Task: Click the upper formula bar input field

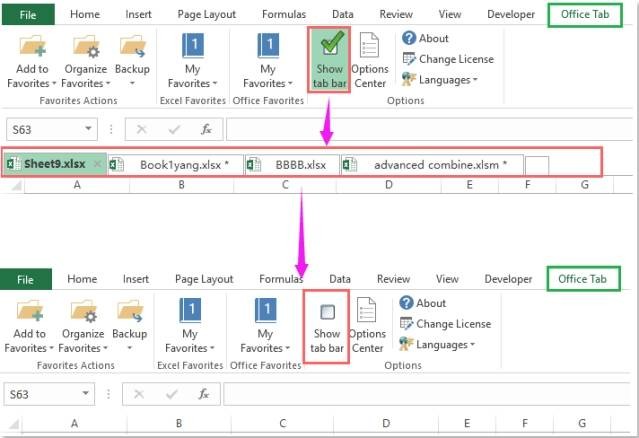Action: point(430,130)
